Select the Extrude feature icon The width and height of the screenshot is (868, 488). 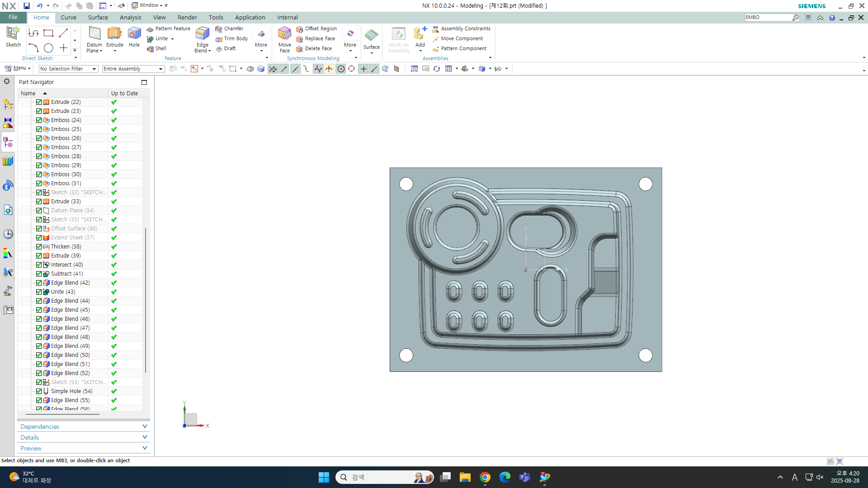(114, 34)
